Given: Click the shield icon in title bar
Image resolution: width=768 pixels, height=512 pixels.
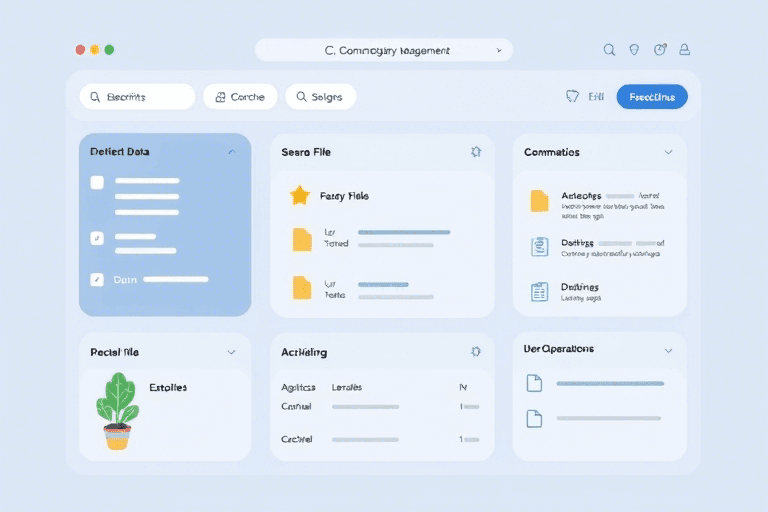Looking at the screenshot, I should point(634,49).
